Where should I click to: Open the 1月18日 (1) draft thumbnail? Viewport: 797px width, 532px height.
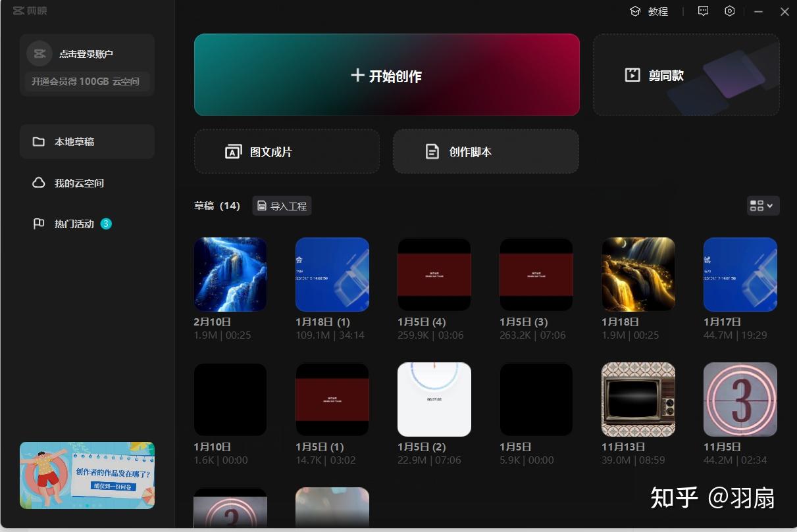332,274
